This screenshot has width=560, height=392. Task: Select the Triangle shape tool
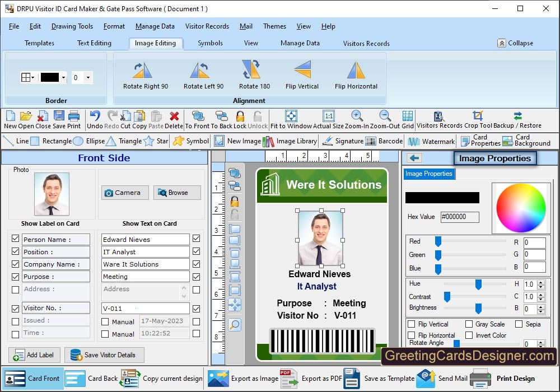click(x=124, y=141)
